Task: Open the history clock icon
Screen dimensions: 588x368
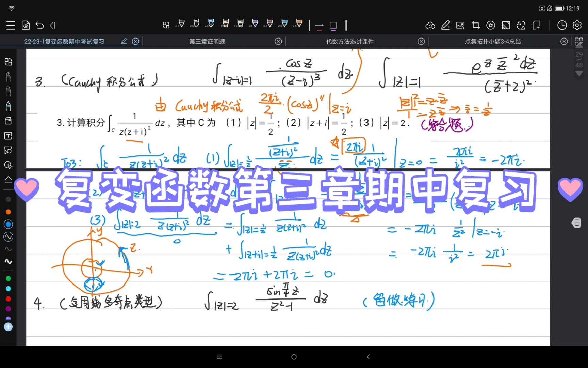Action: 562,25
